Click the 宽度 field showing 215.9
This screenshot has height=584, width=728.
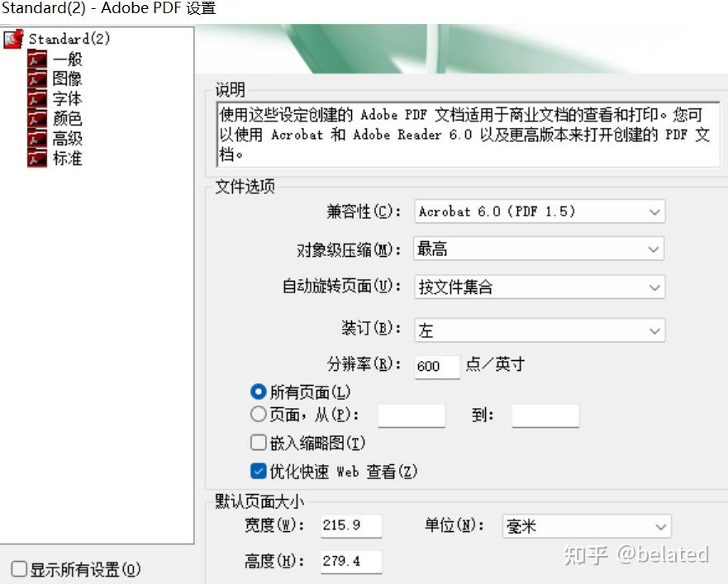point(350,525)
